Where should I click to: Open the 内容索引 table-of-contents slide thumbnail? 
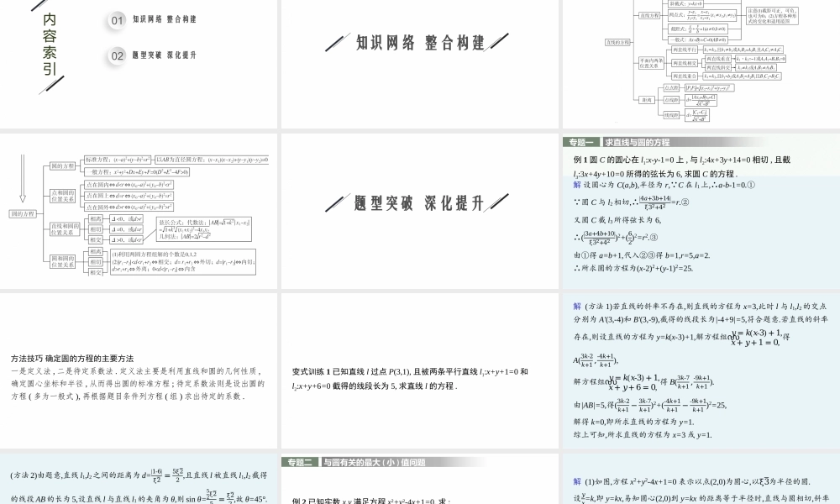pos(139,64)
